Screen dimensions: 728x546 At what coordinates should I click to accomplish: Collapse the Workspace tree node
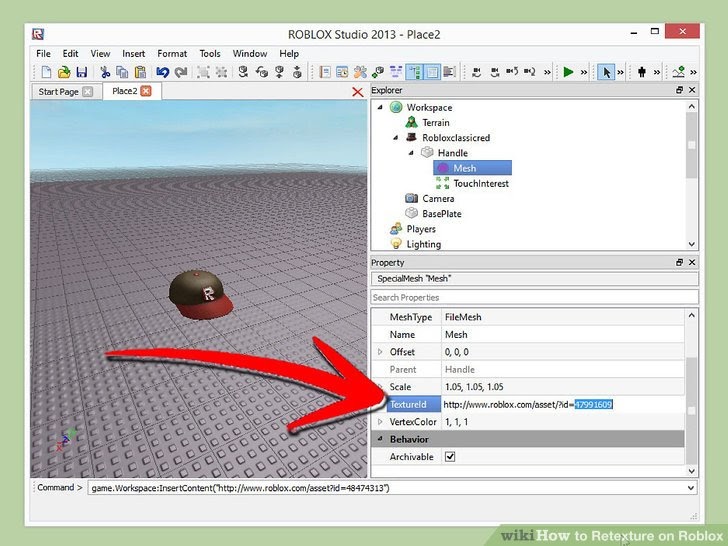pos(380,107)
